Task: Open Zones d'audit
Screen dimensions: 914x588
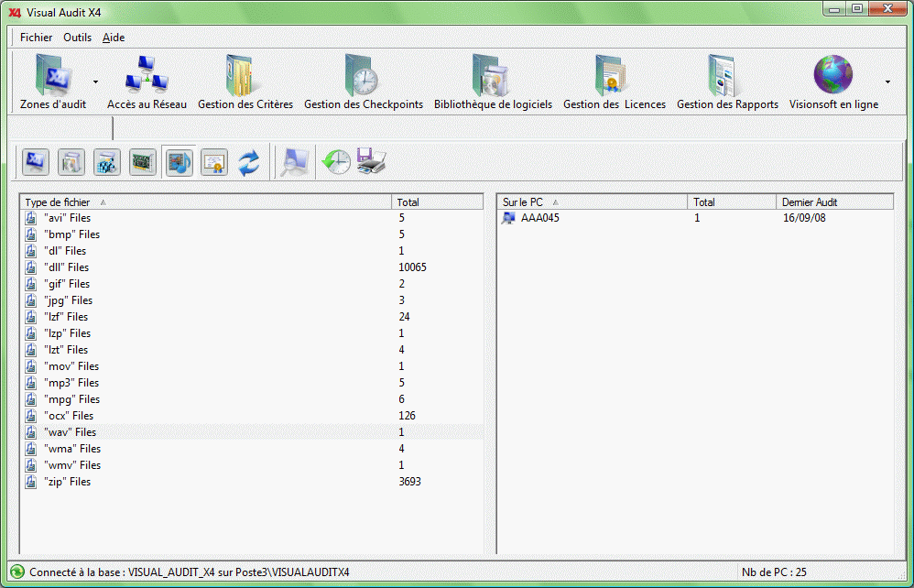Action: 52,82
